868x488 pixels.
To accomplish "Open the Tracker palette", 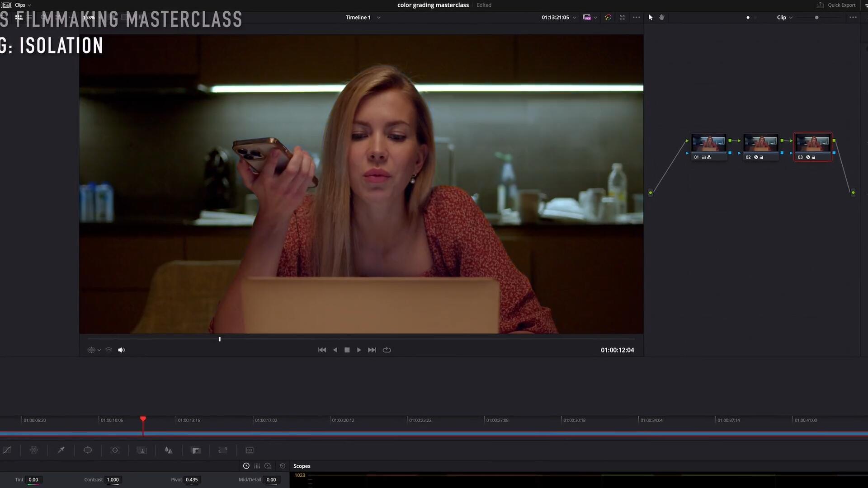I will pos(115,450).
